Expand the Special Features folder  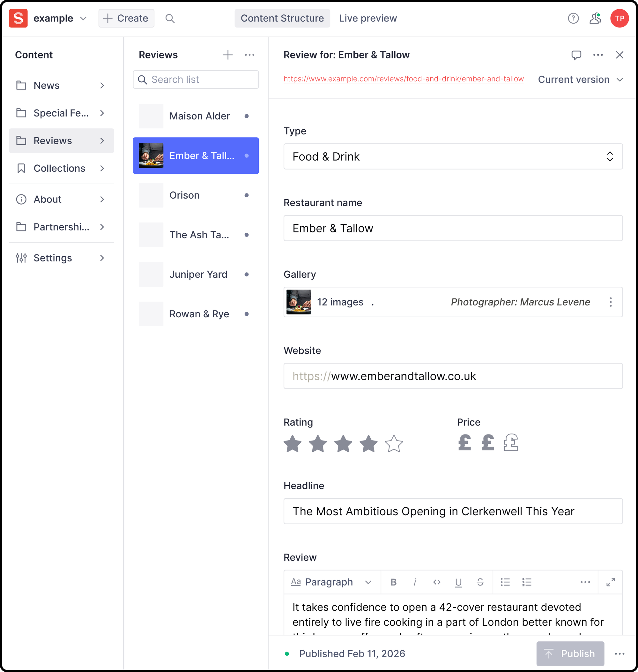pos(61,113)
